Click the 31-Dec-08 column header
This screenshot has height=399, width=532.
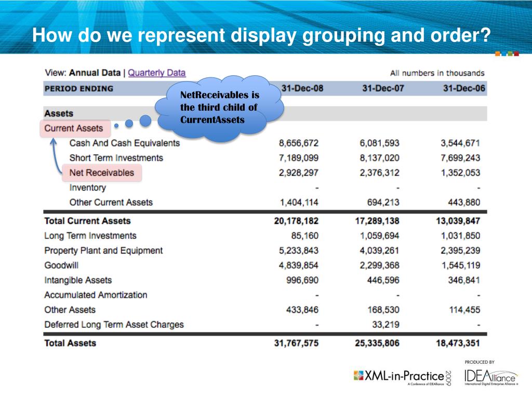302,88
